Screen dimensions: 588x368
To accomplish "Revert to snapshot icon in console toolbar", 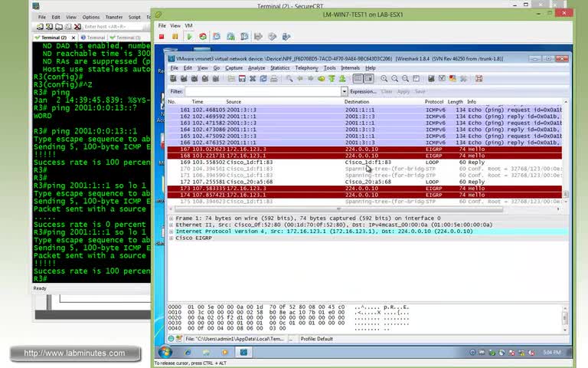I will [x=230, y=37].
